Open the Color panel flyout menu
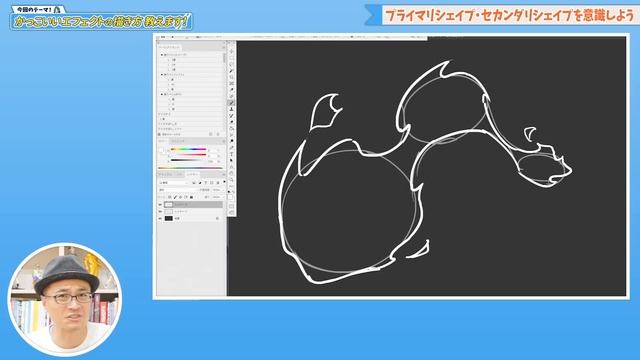 point(224,141)
